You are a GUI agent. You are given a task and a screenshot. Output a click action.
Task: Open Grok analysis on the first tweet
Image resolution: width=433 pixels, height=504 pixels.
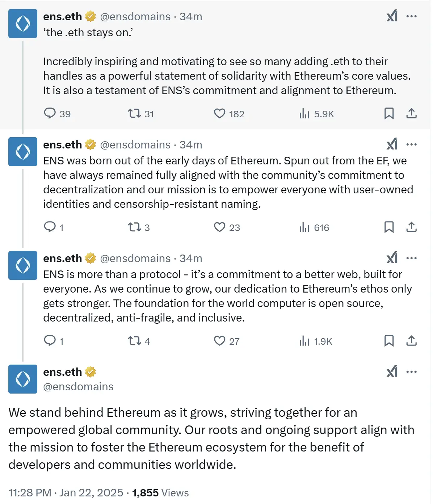coord(391,16)
